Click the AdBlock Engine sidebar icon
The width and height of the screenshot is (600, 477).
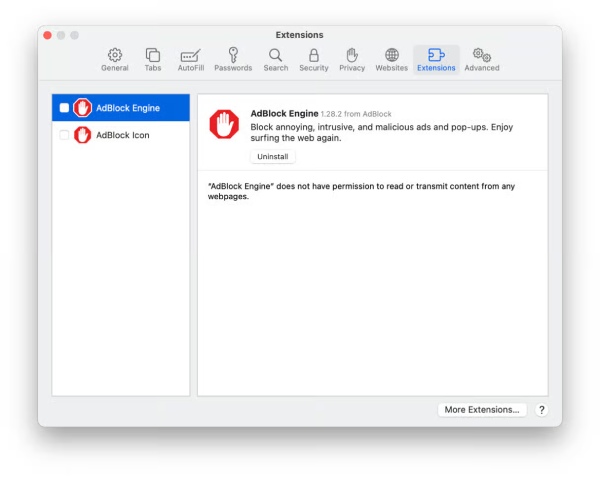click(x=82, y=107)
